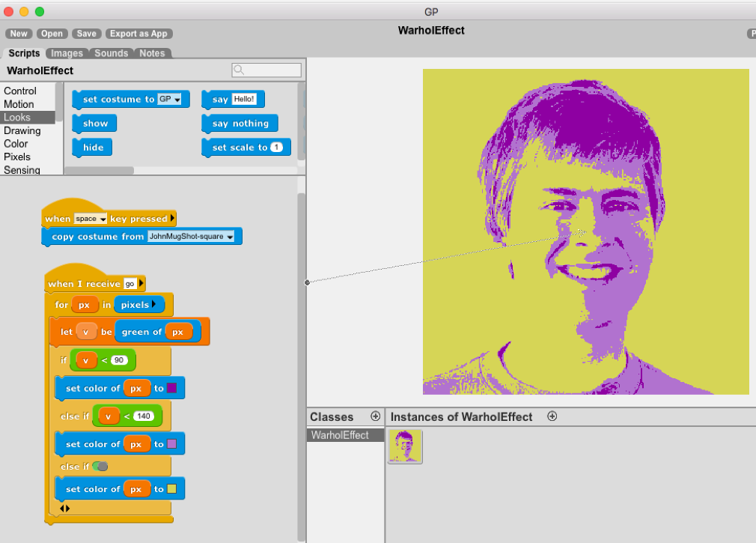The image size is (756, 543).
Task: Add a new WarholEffect instance
Action: coord(552,416)
